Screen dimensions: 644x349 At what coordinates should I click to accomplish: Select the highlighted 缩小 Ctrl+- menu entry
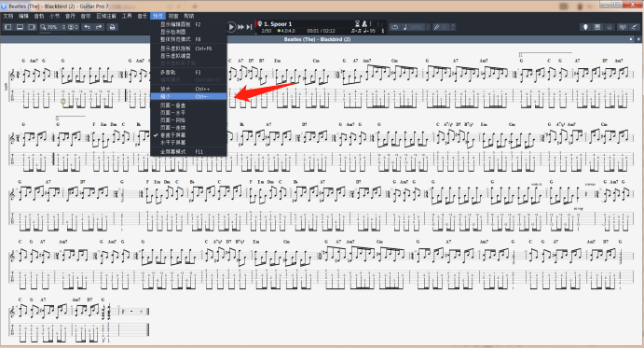coord(188,97)
